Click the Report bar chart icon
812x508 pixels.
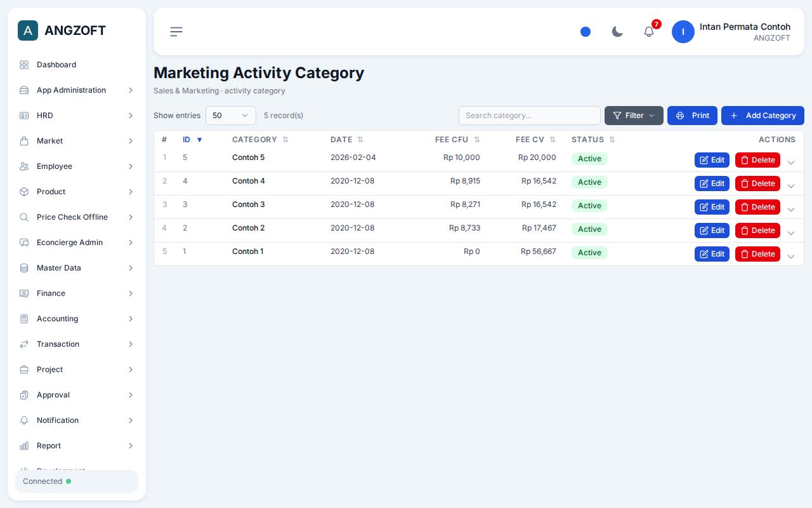(x=24, y=446)
